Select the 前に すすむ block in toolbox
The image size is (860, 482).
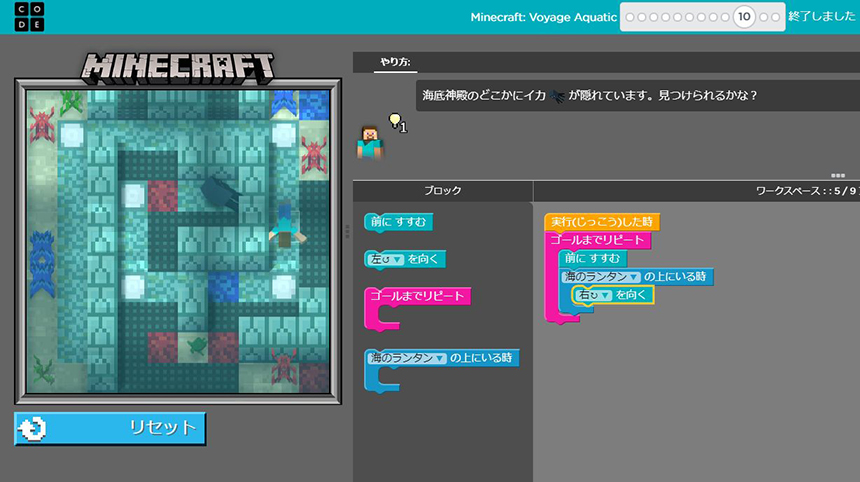(x=399, y=223)
